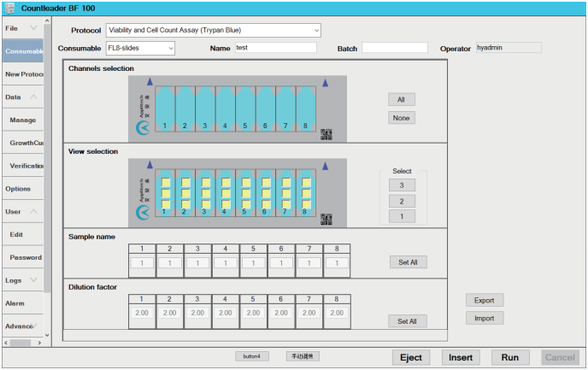Image resolution: width=588 pixels, height=370 pixels.
Task: Open the Alarm sidebar item
Action: coord(23,303)
